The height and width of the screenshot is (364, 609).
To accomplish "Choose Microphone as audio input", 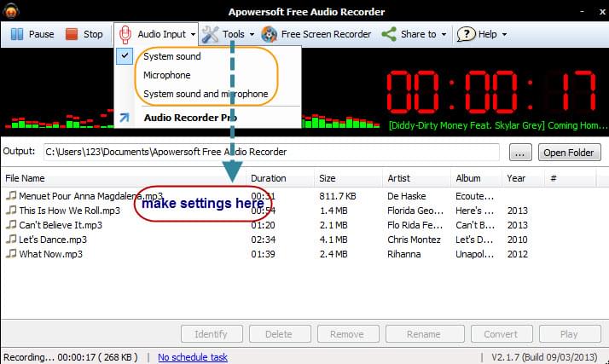I will click(167, 75).
